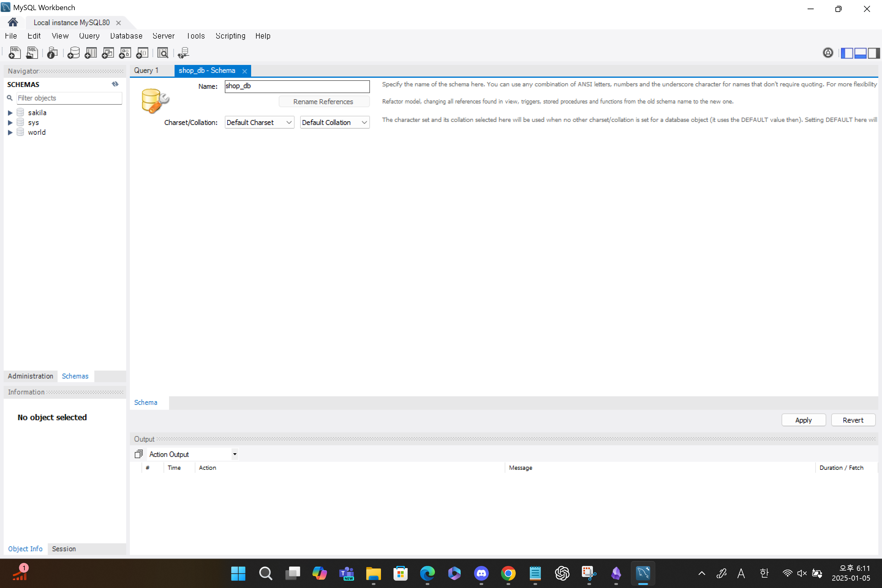This screenshot has width=882, height=588.
Task: Click the sakila database icon
Action: point(20,112)
